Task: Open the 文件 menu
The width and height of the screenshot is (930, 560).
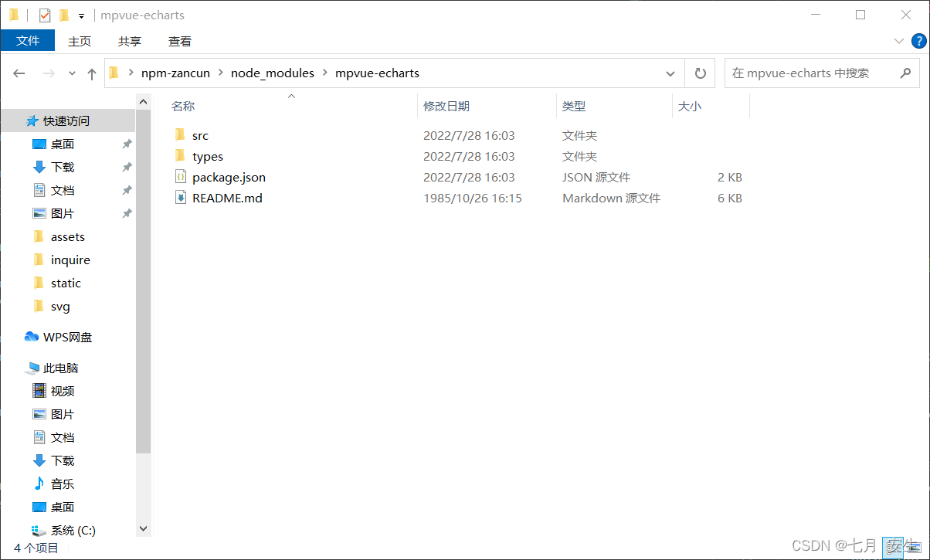Action: 28,41
